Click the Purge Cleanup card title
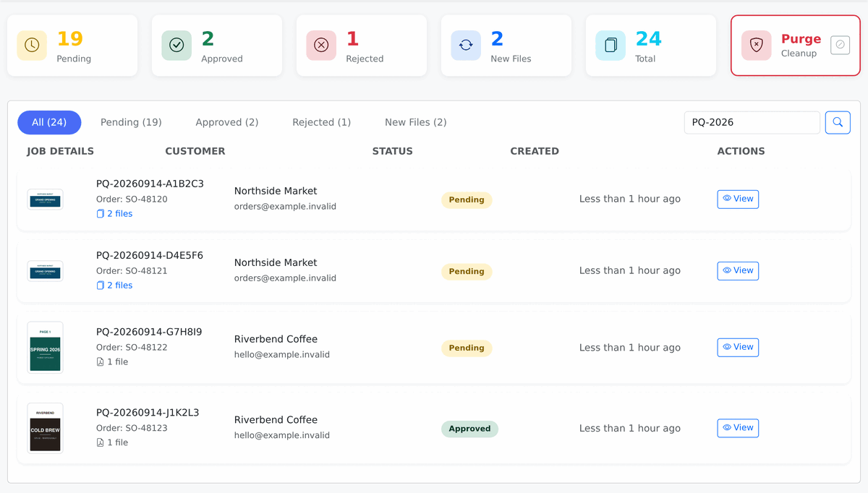Image resolution: width=868 pixels, height=493 pixels. [x=801, y=39]
